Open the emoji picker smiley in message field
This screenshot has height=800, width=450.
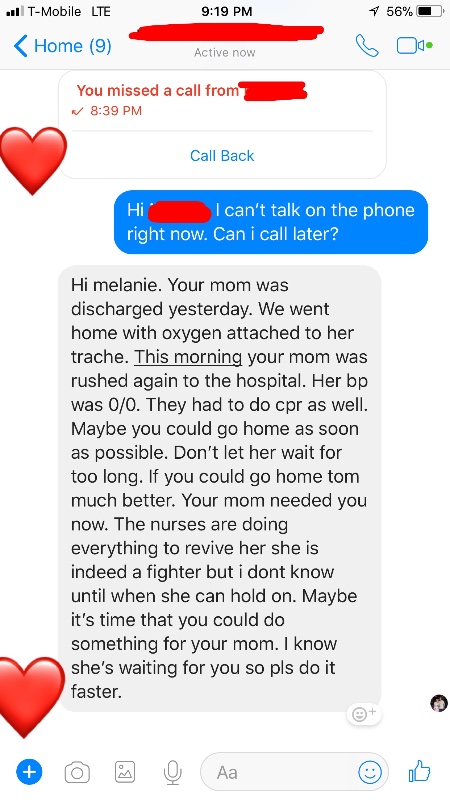[369, 772]
